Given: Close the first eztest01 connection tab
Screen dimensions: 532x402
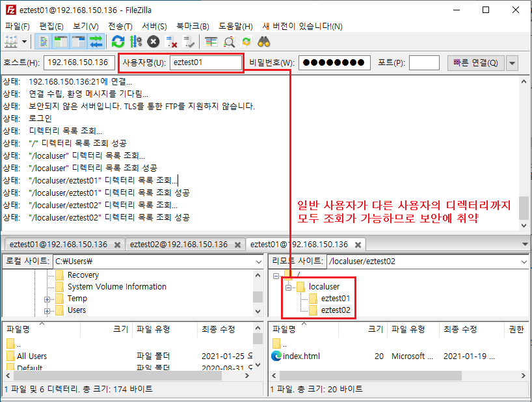Looking at the screenshot, I should [x=118, y=245].
